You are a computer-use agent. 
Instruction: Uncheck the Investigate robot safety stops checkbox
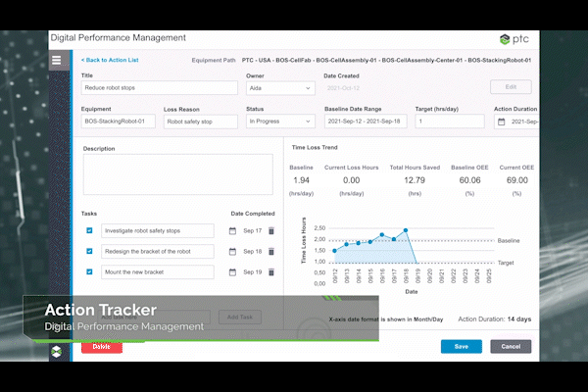click(89, 230)
